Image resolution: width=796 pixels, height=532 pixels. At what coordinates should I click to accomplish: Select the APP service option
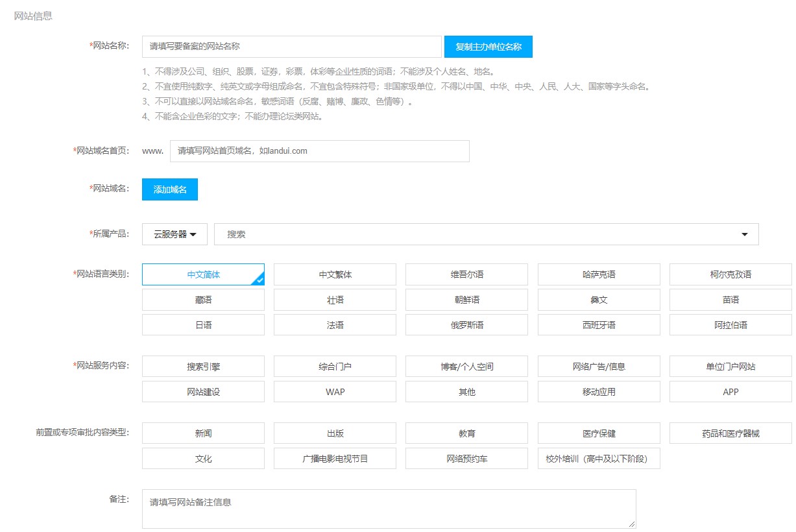(730, 391)
